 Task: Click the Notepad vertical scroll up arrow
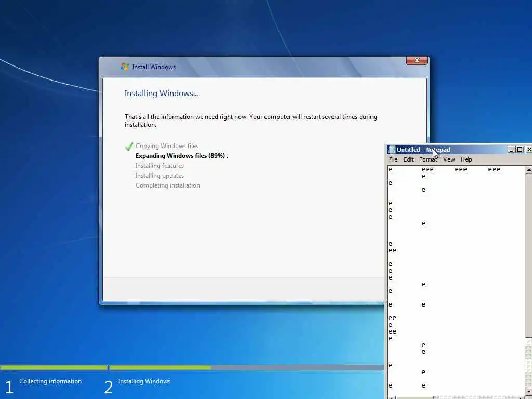[528, 169]
